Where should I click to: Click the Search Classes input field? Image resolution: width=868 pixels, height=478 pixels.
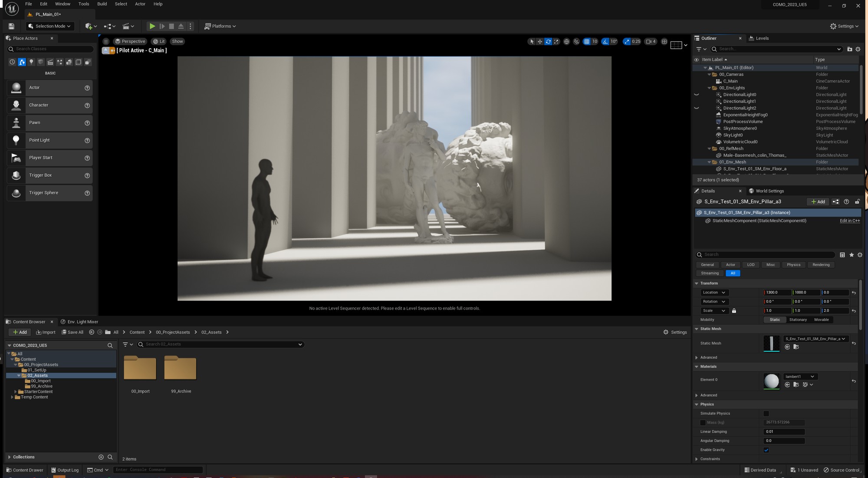50,49
